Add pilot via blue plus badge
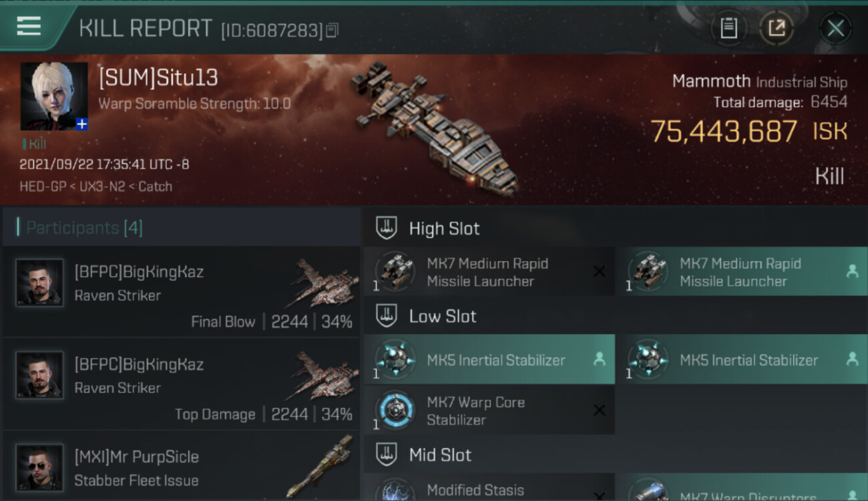Viewport: 868px width, 501px height. (x=81, y=124)
